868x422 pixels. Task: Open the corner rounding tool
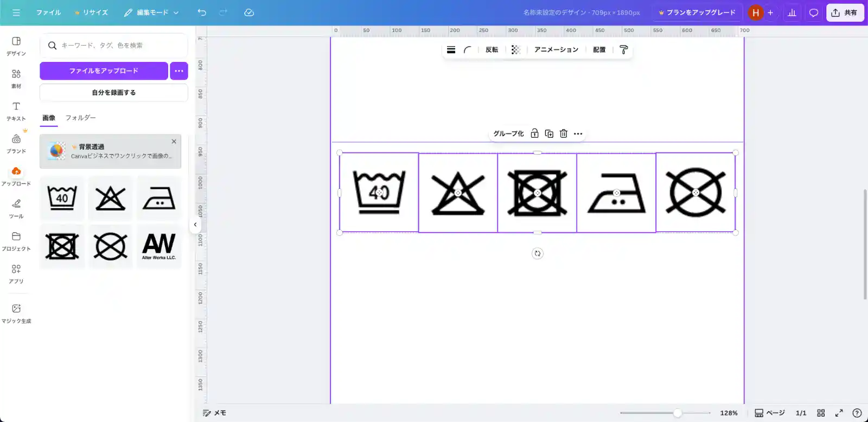(467, 50)
